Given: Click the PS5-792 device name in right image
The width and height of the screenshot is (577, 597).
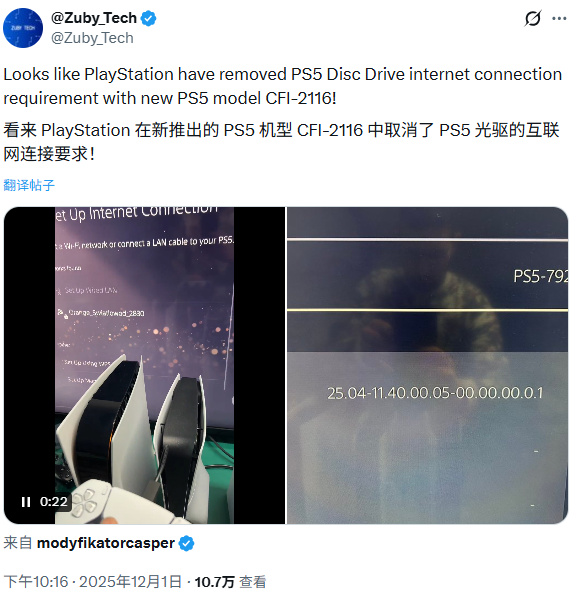Looking at the screenshot, I should [x=540, y=276].
